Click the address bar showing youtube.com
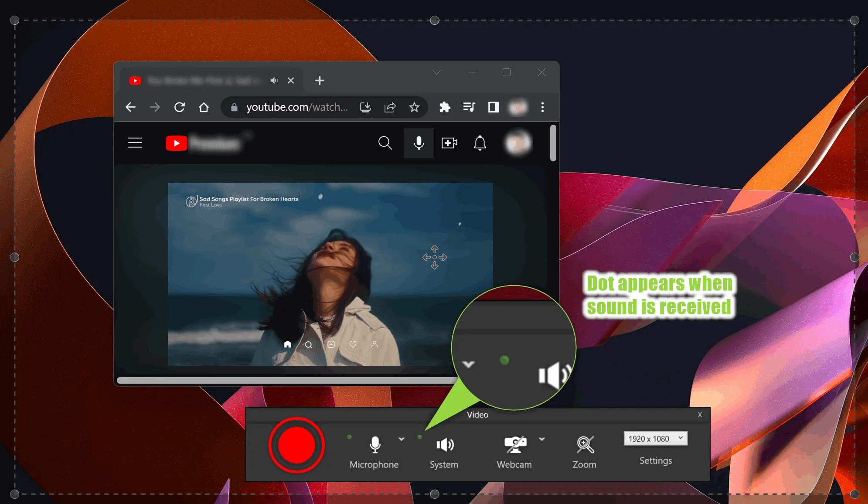The height and width of the screenshot is (504, 868). click(296, 107)
